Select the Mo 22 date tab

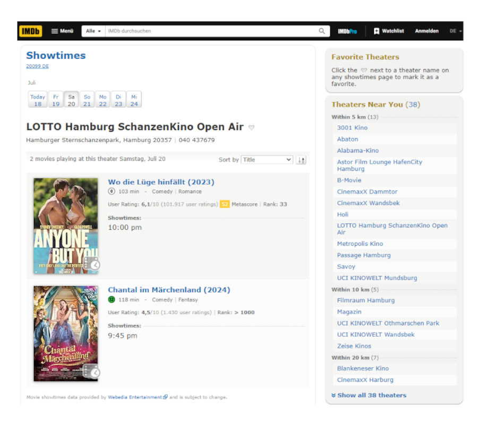pyautogui.click(x=103, y=99)
